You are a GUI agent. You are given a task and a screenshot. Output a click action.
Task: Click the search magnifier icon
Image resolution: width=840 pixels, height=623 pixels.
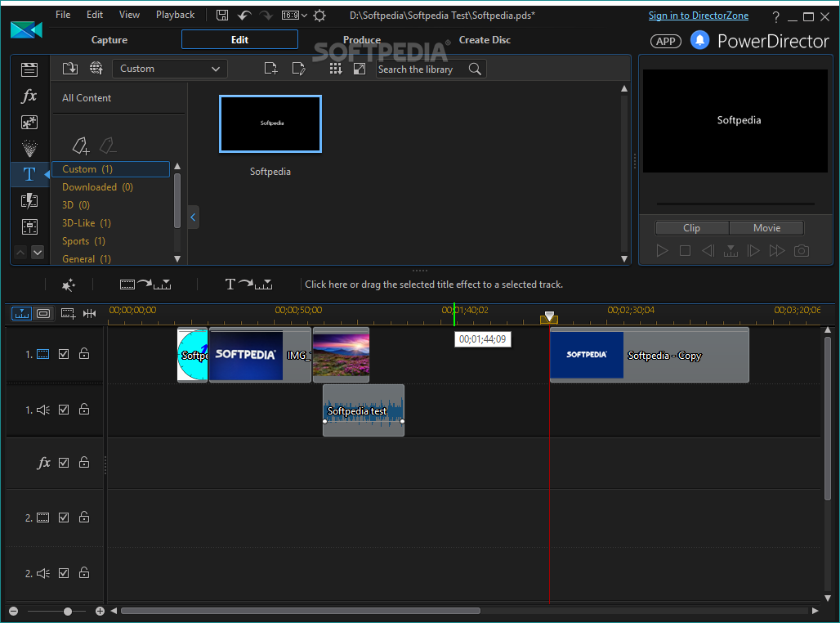pyautogui.click(x=475, y=69)
